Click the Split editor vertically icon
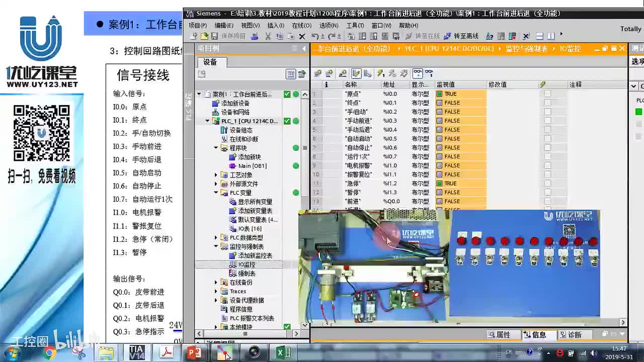 [551, 36]
